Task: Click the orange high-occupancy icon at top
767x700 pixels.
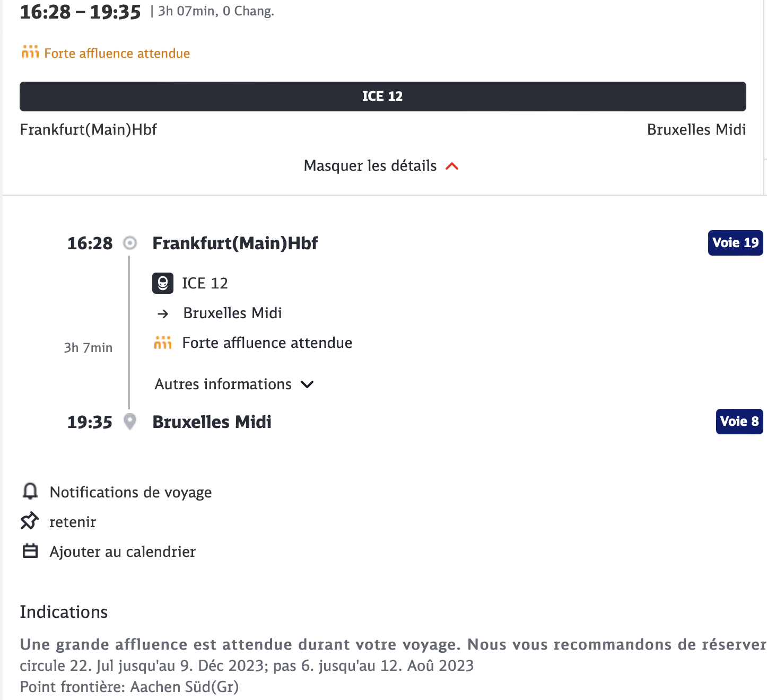Action: tap(30, 52)
